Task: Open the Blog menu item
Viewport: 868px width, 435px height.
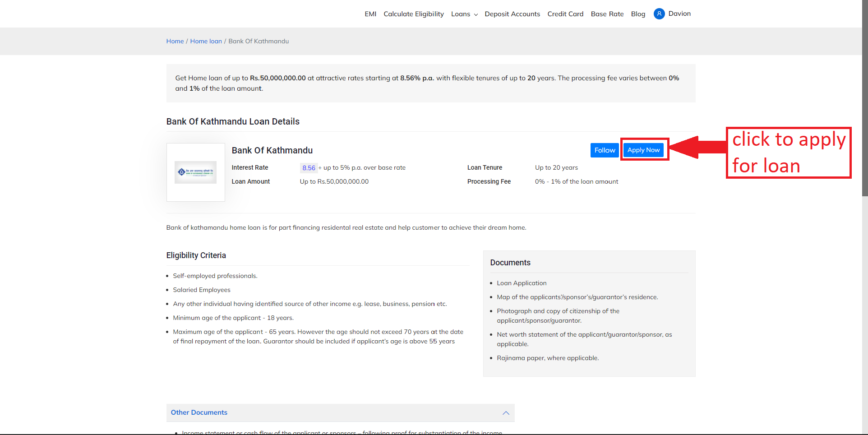Action: [638, 14]
